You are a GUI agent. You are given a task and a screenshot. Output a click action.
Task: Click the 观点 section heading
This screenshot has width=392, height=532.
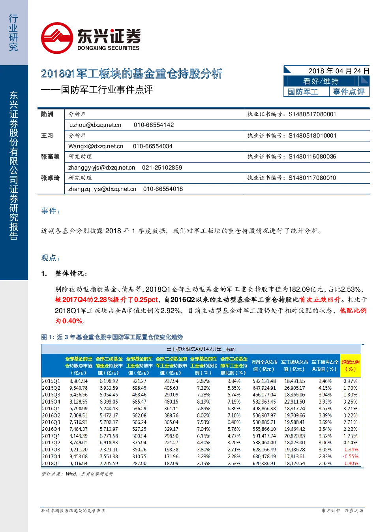51,258
